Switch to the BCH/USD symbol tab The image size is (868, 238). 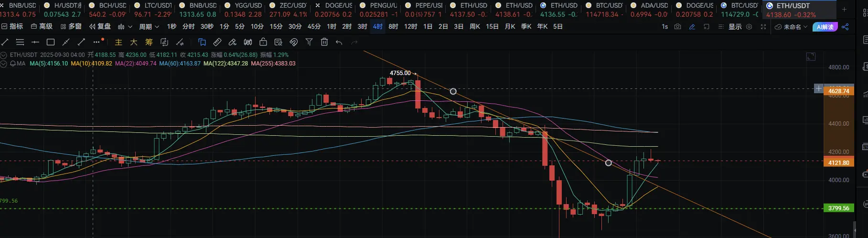click(108, 10)
